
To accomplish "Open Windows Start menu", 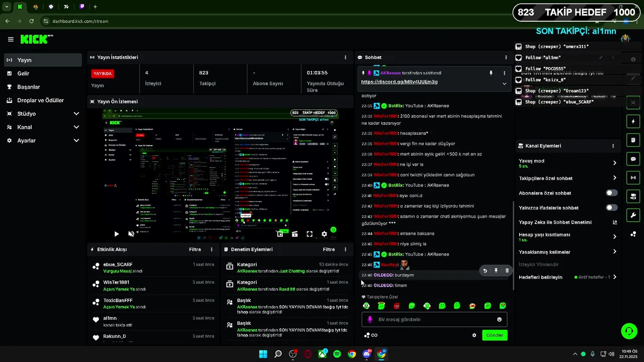I will click(263, 354).
